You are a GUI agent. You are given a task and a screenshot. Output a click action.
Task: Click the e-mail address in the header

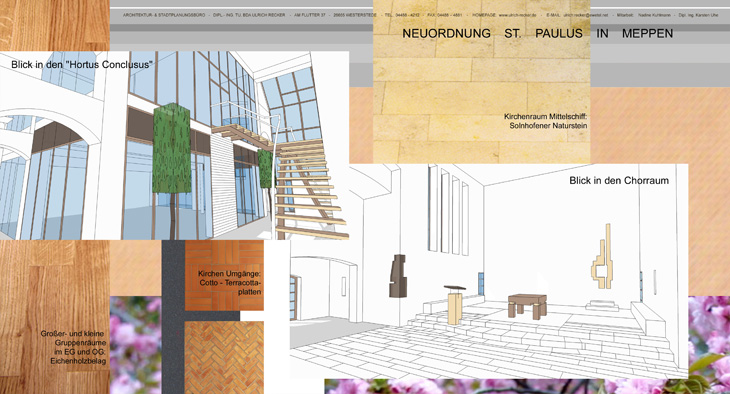[586, 15]
